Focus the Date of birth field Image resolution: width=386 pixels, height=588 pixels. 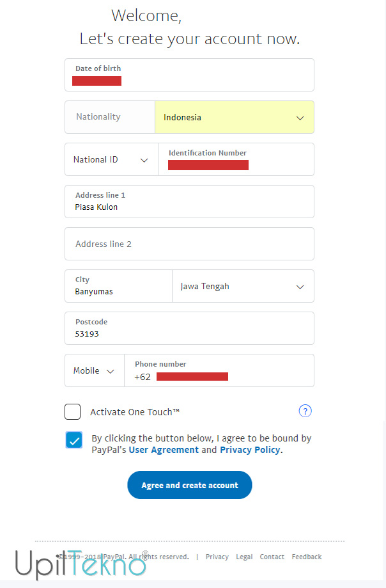(x=189, y=75)
